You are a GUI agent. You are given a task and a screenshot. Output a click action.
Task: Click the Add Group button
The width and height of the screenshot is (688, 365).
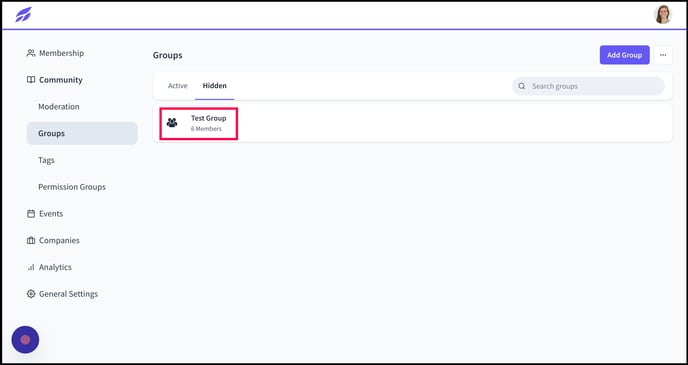pos(624,55)
